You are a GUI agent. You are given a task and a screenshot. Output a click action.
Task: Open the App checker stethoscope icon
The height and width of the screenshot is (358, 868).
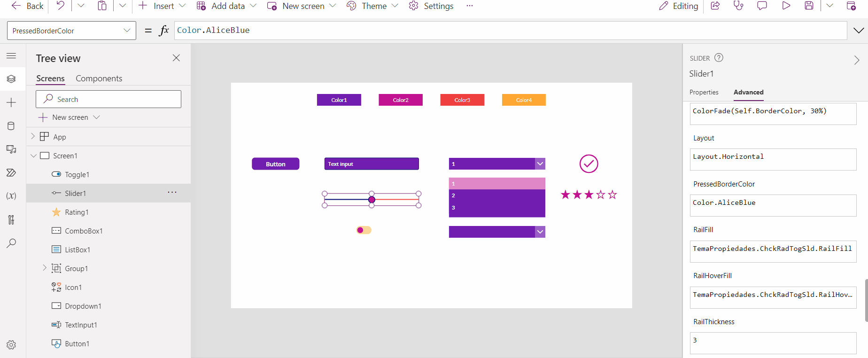(739, 6)
